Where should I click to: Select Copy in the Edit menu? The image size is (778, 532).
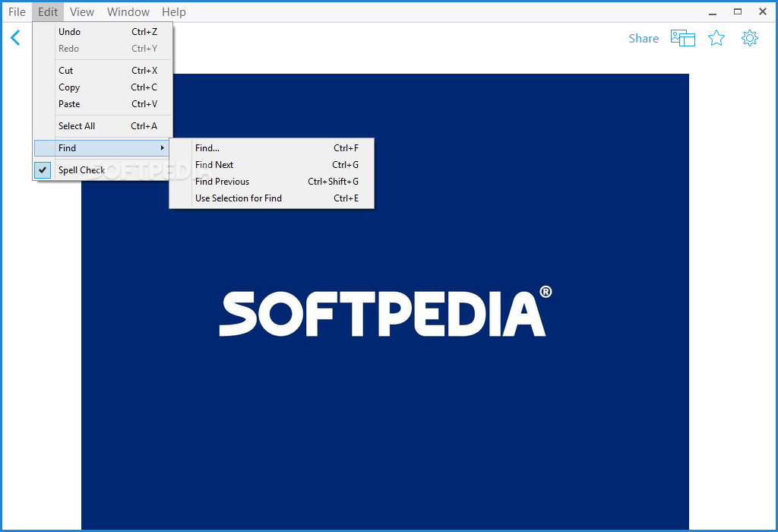coord(103,87)
